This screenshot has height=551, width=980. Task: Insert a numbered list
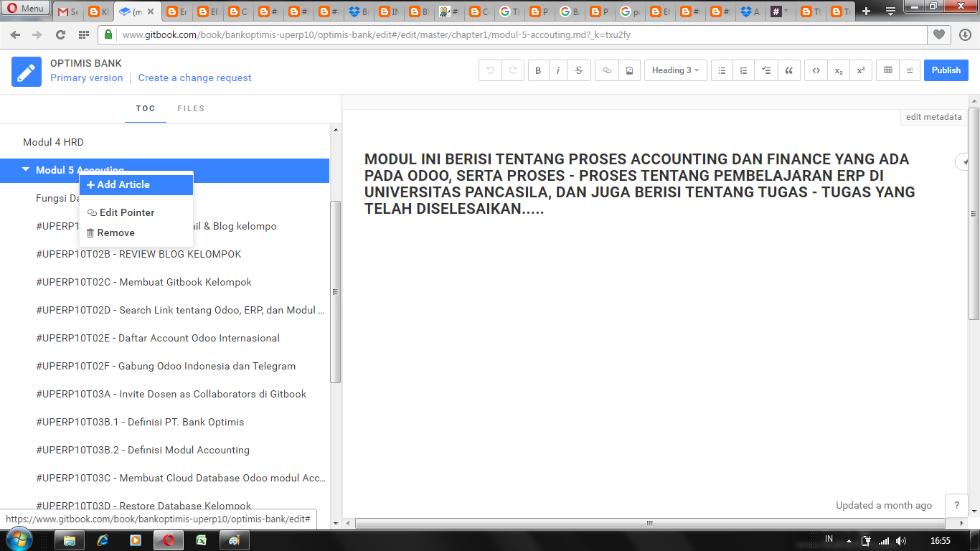[x=744, y=70]
